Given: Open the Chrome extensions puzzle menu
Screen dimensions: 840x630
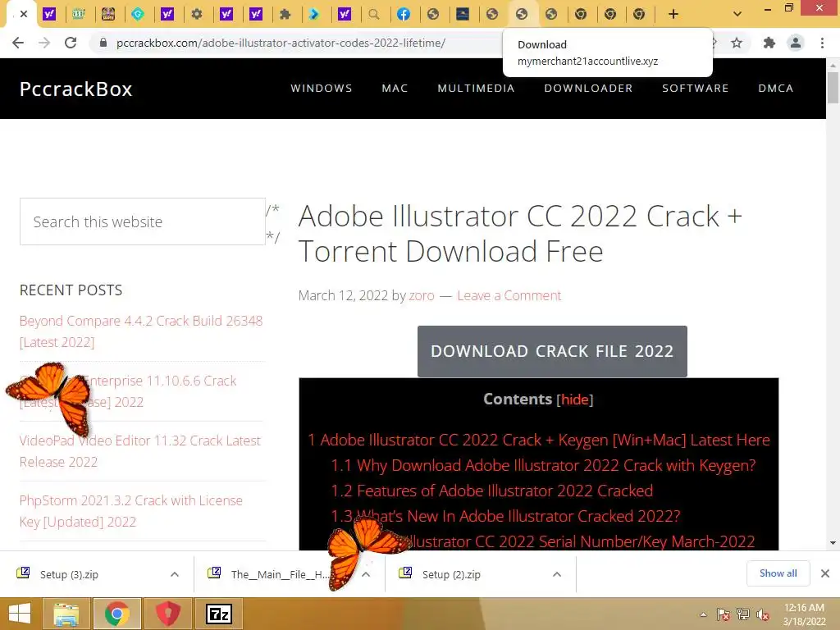Looking at the screenshot, I should (x=769, y=43).
